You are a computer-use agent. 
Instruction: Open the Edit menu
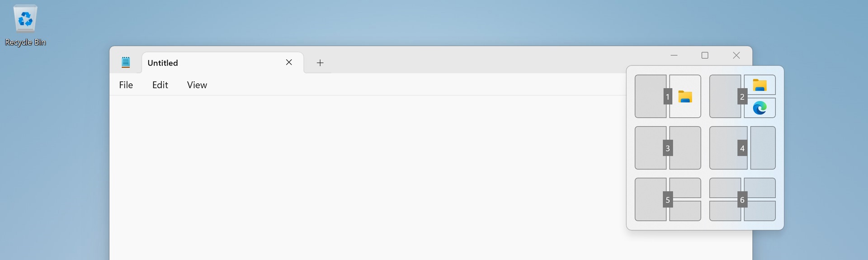[x=160, y=85]
